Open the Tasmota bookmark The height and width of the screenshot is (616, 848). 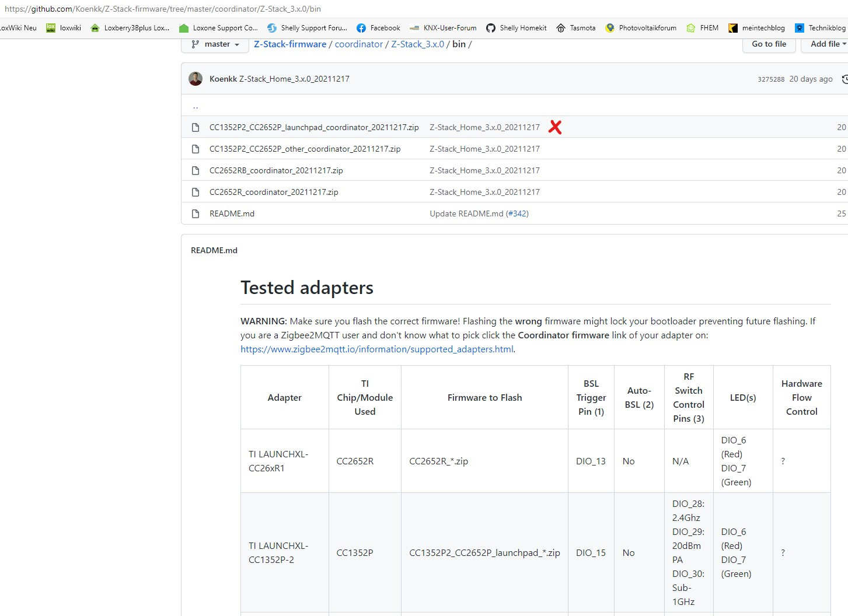click(576, 28)
